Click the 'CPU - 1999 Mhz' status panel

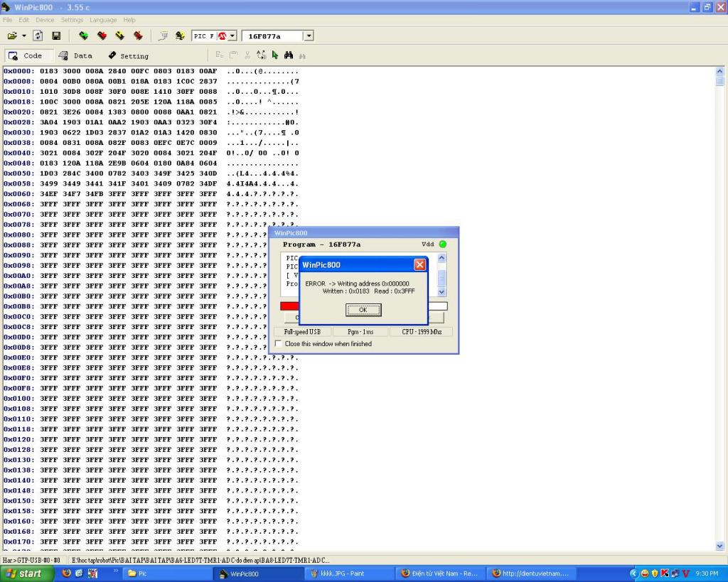pos(422,332)
